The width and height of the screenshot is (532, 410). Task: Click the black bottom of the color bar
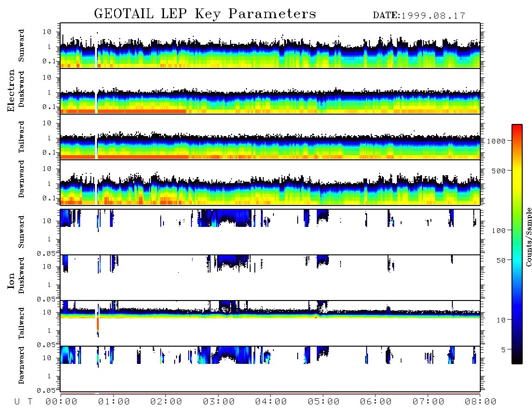click(x=517, y=359)
